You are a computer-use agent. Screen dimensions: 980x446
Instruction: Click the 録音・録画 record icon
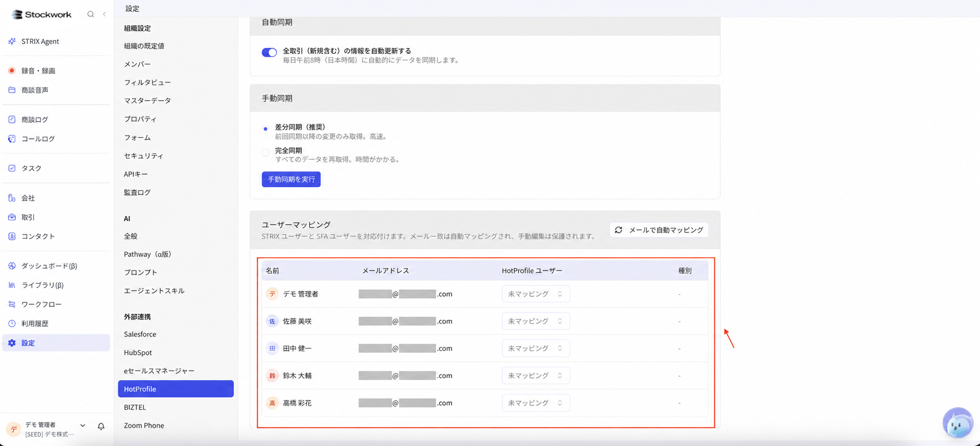point(12,71)
